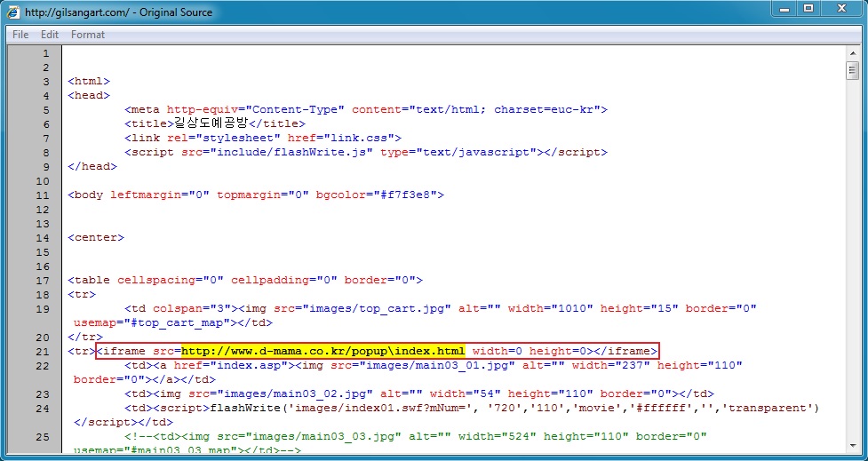Click line number 21 in gutter

click(x=43, y=352)
